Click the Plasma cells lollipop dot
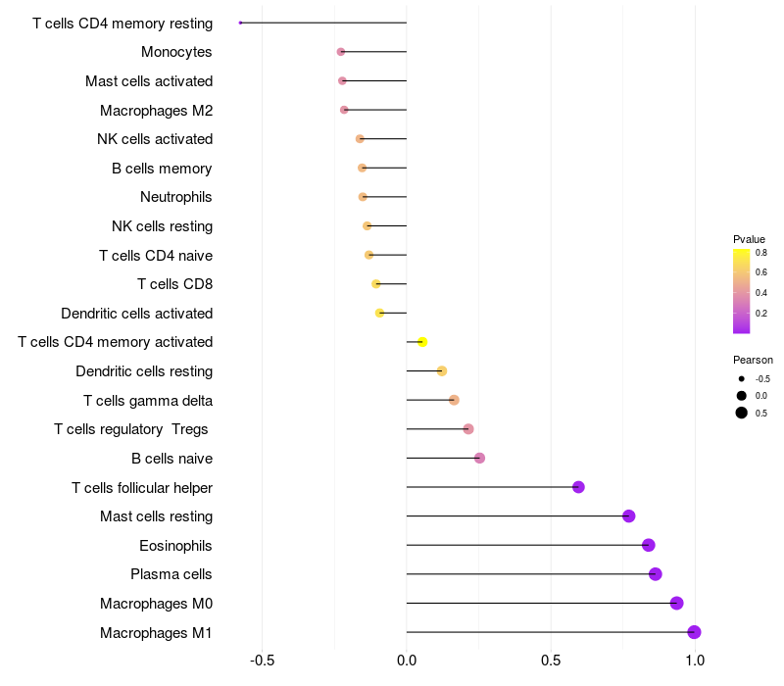Viewport: 784px width, 686px height. 655,574
